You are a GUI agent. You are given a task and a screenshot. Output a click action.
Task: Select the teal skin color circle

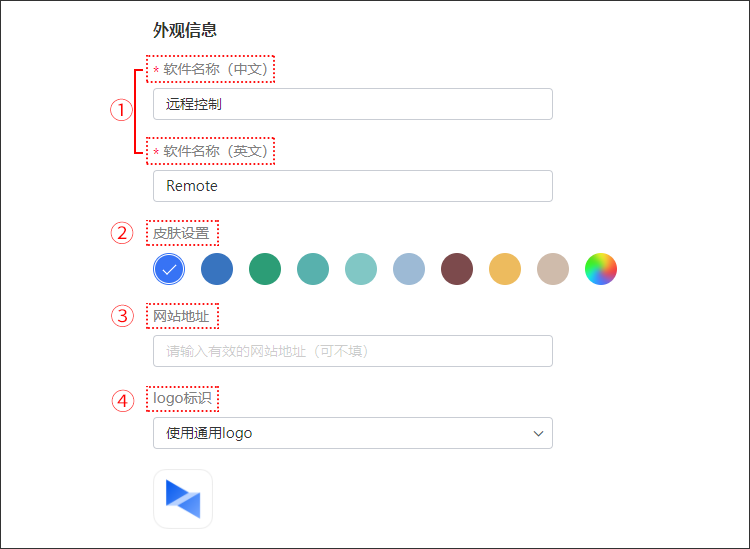pyautogui.click(x=313, y=269)
